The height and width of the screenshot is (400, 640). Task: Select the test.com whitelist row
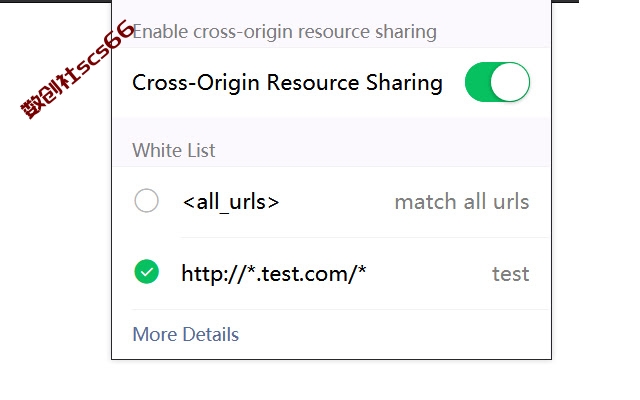(x=332, y=273)
